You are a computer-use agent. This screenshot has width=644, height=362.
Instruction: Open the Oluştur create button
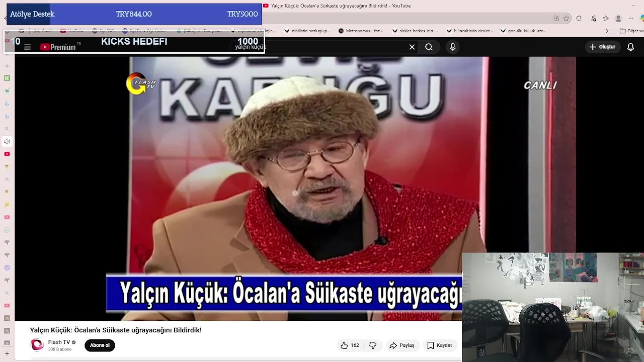click(x=602, y=47)
